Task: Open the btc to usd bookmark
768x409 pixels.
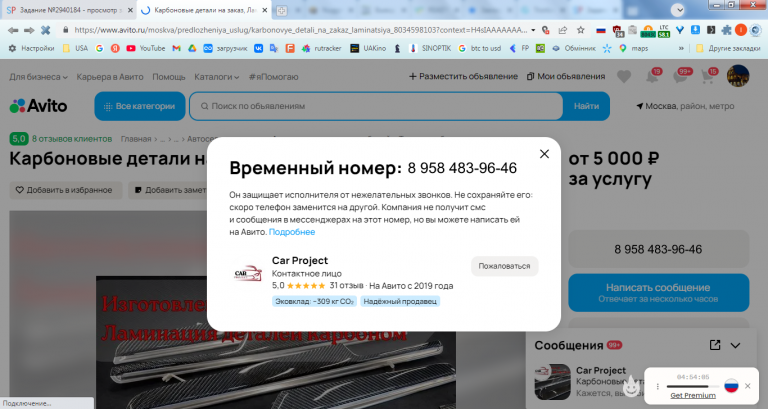Action: point(480,48)
